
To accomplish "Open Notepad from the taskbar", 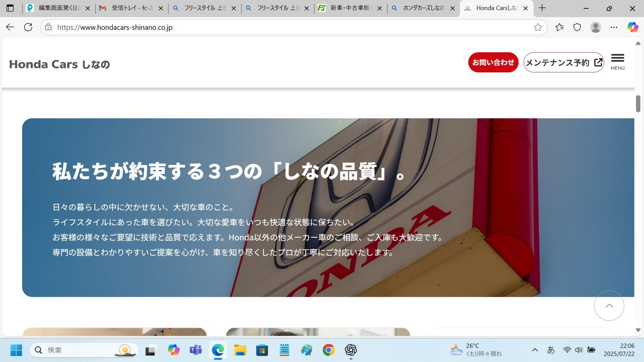I will pyautogui.click(x=284, y=350).
